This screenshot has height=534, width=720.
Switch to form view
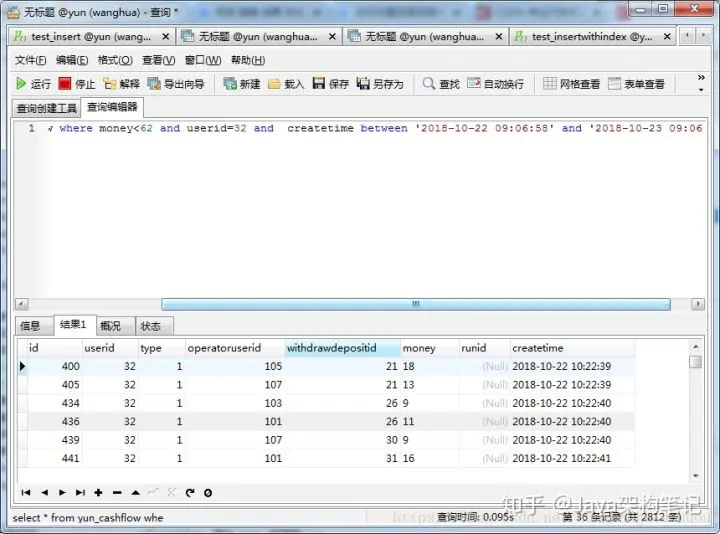pos(636,84)
